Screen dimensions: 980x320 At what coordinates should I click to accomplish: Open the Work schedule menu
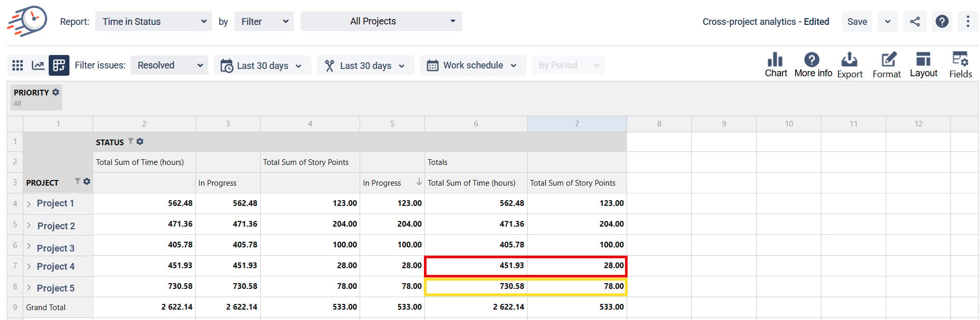point(473,65)
